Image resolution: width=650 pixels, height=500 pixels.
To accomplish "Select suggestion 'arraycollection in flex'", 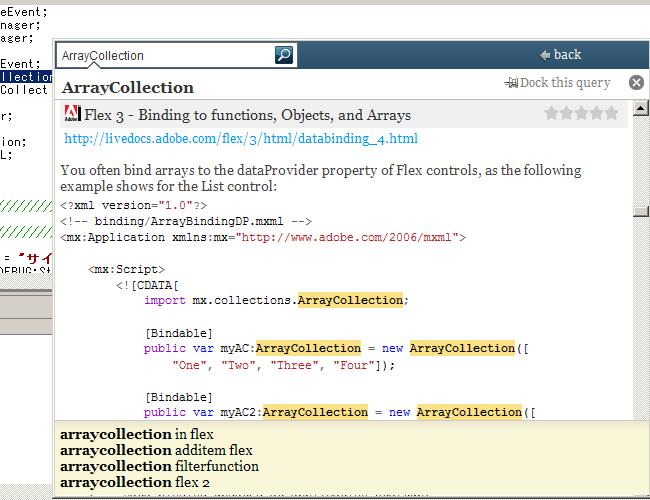I will [x=137, y=434].
